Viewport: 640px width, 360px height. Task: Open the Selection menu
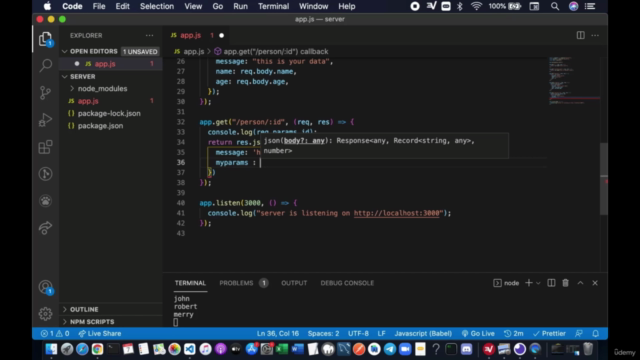tap(157, 6)
